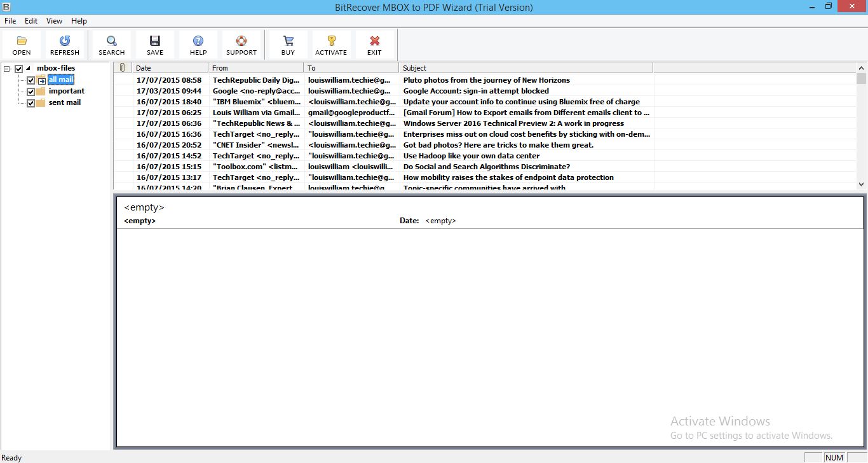Click the Ready status bar text
The image size is (868, 463).
(11, 457)
